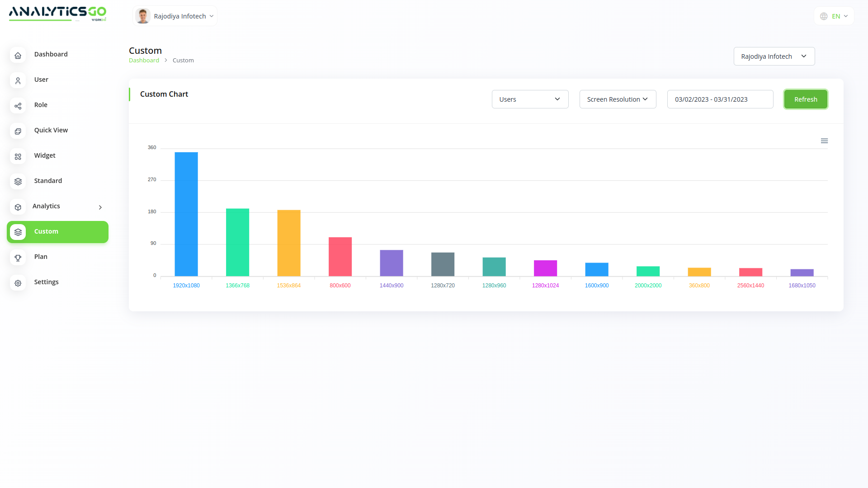The width and height of the screenshot is (868, 488).
Task: Open the chart hamburger menu icon
Action: click(824, 141)
